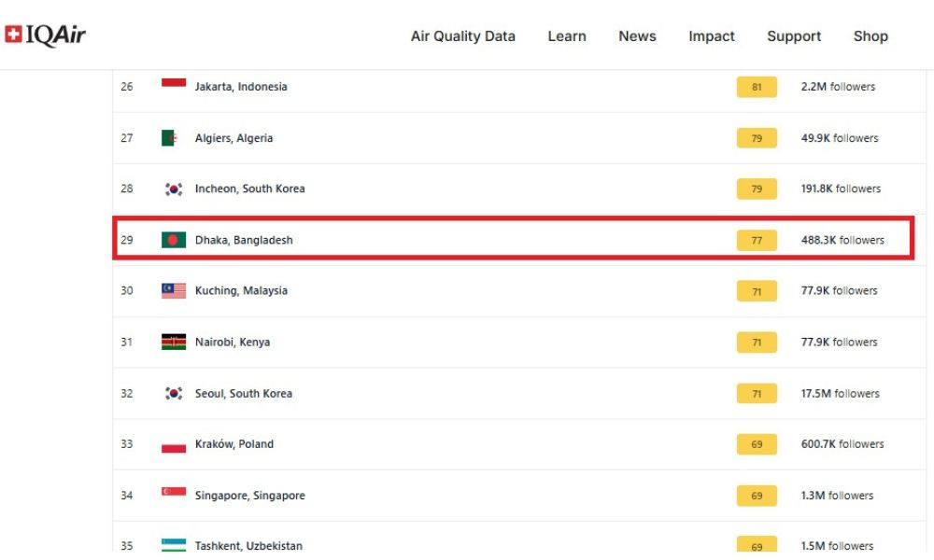This screenshot has width=934, height=560.
Task: Click the South Korea flag beside Incheon
Action: click(174, 189)
